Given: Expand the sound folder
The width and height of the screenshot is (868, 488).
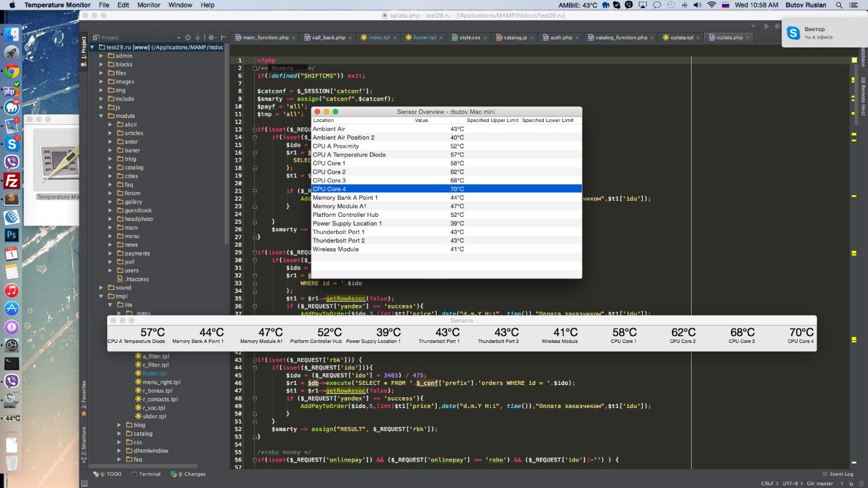Looking at the screenshot, I should [102, 287].
